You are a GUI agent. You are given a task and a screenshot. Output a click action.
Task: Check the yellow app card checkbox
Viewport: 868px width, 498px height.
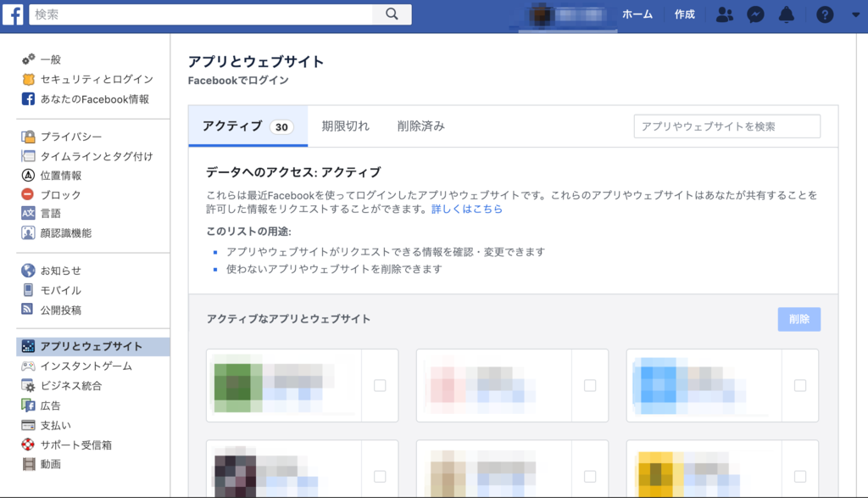(x=800, y=477)
